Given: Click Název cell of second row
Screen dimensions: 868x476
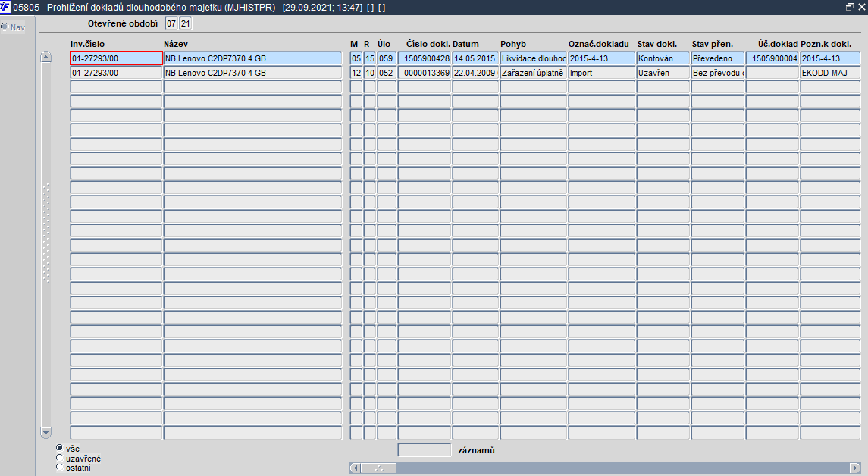Looking at the screenshot, I should pyautogui.click(x=253, y=73).
